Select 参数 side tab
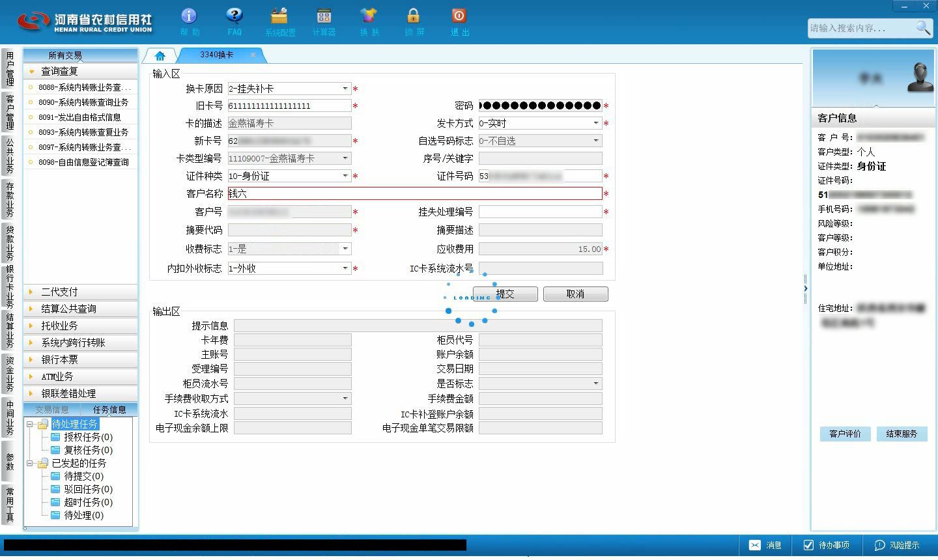The width and height of the screenshot is (938, 560). 10,461
